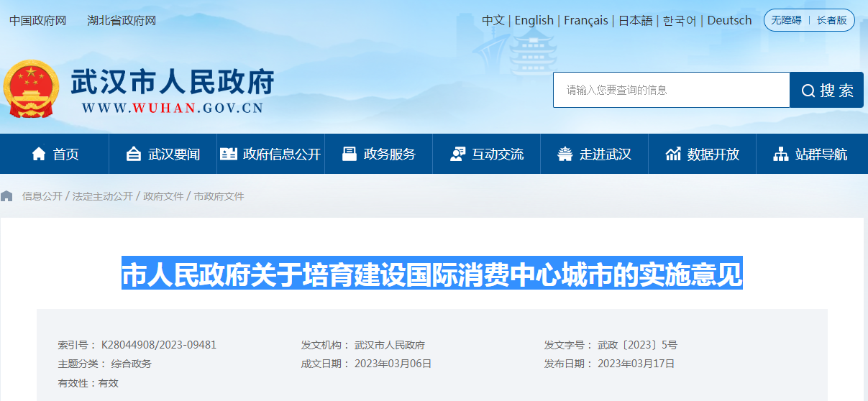Click the 数据开放 chart icon
The image size is (868, 401).
click(x=673, y=154)
